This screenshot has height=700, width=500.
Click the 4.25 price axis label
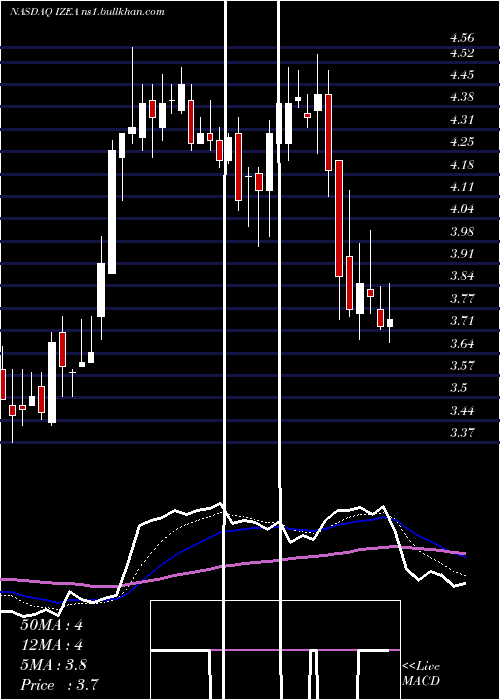pyautogui.click(x=462, y=142)
